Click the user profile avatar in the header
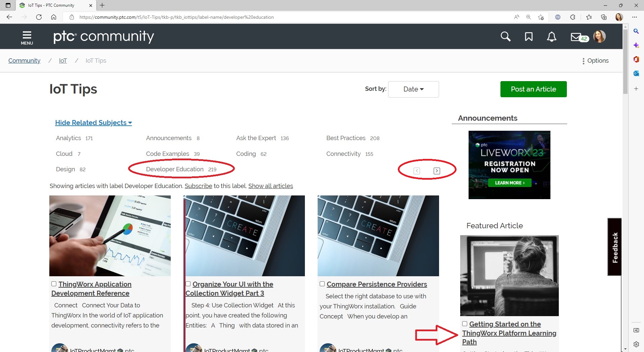Viewport: 644px width, 352px height. coord(600,37)
